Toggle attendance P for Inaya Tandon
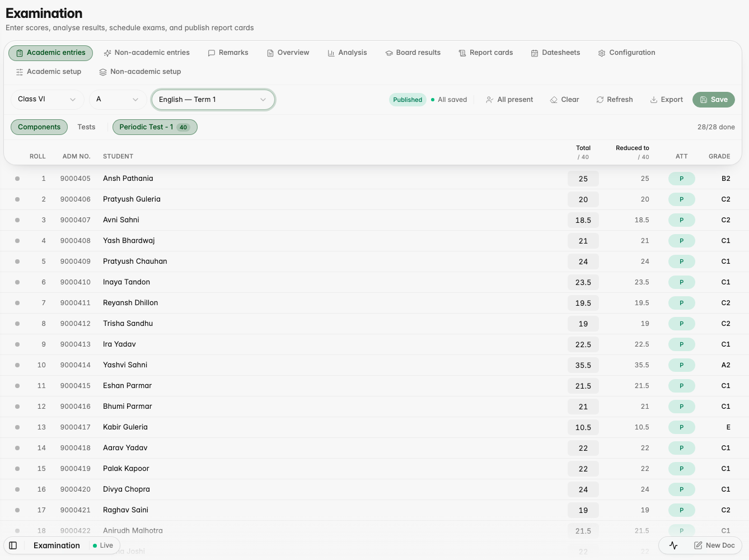Viewport: 749px width, 560px height. point(681,282)
